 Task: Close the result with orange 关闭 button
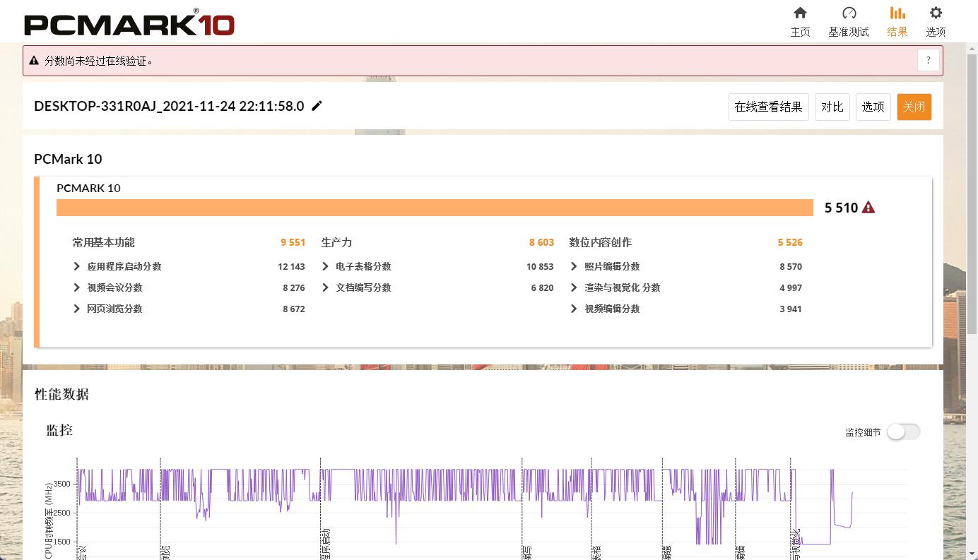[914, 107]
